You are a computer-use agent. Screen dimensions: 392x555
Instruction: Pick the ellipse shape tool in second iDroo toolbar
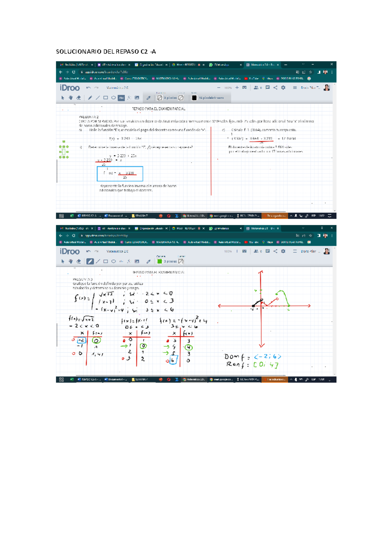[114, 261]
